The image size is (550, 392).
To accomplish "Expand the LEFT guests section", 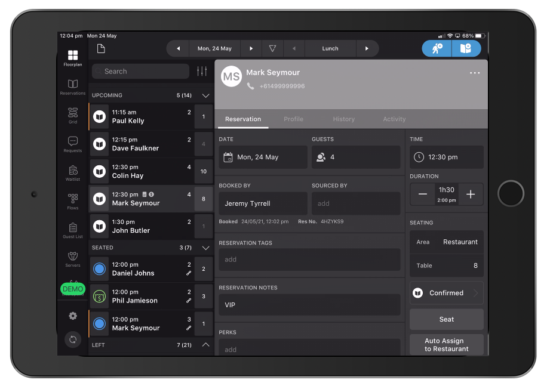I will 205,345.
